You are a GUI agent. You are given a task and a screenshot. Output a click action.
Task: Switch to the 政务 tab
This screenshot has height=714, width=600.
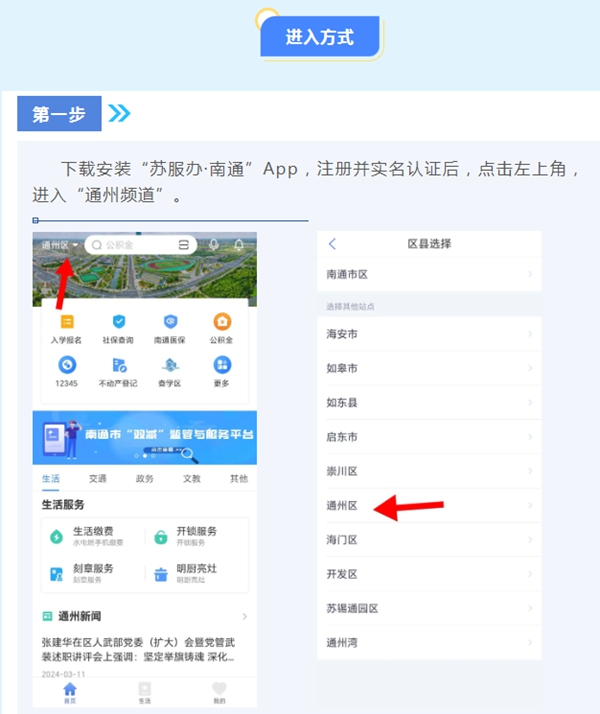(x=144, y=479)
